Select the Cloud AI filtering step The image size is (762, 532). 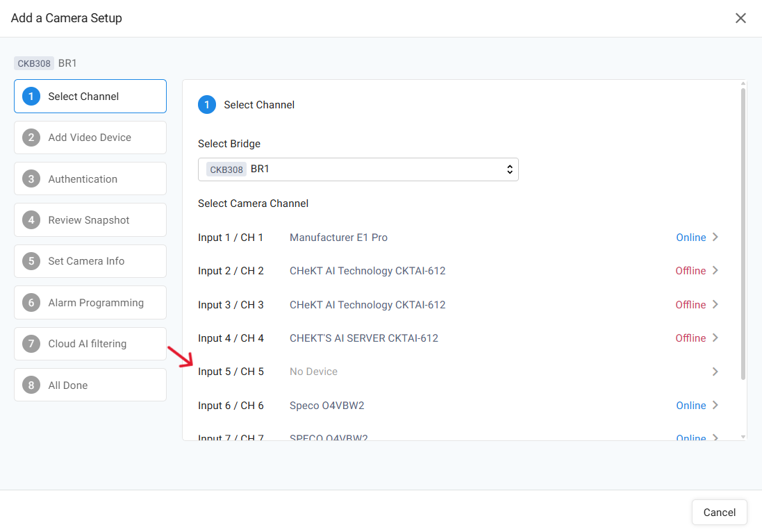pyautogui.click(x=90, y=344)
